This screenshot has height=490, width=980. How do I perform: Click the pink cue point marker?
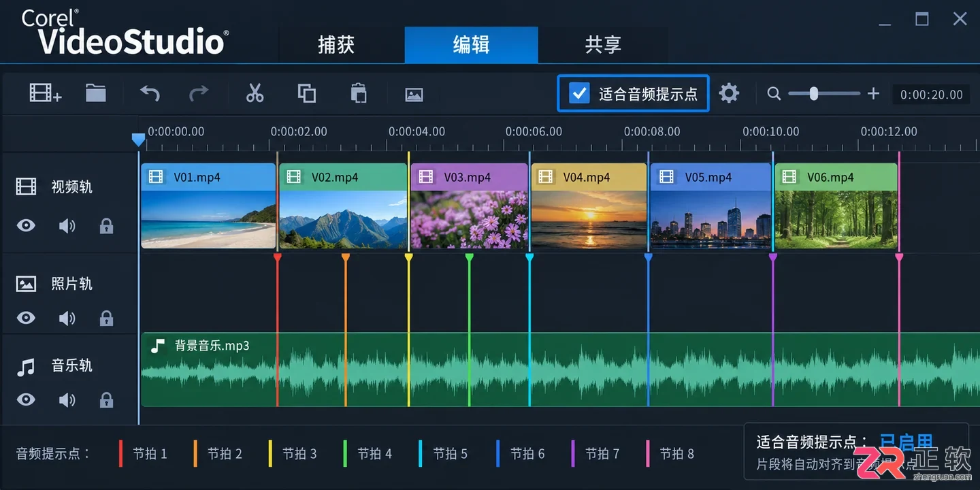click(899, 258)
